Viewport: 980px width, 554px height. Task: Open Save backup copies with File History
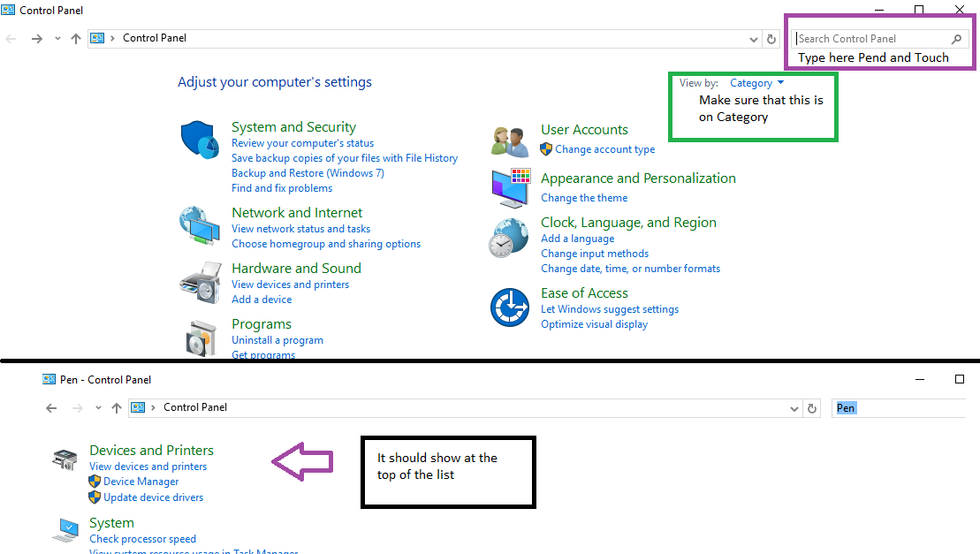(x=345, y=158)
